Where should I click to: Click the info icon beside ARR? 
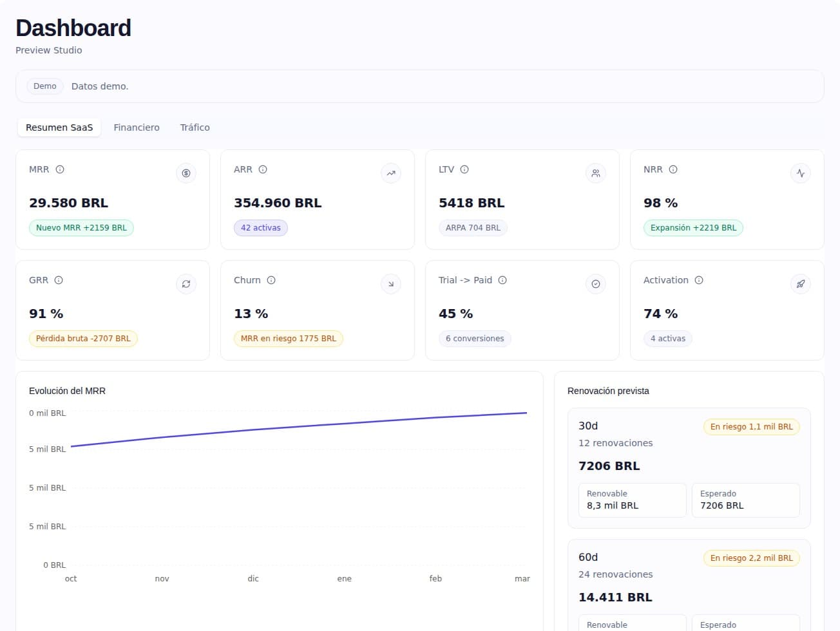coord(263,169)
